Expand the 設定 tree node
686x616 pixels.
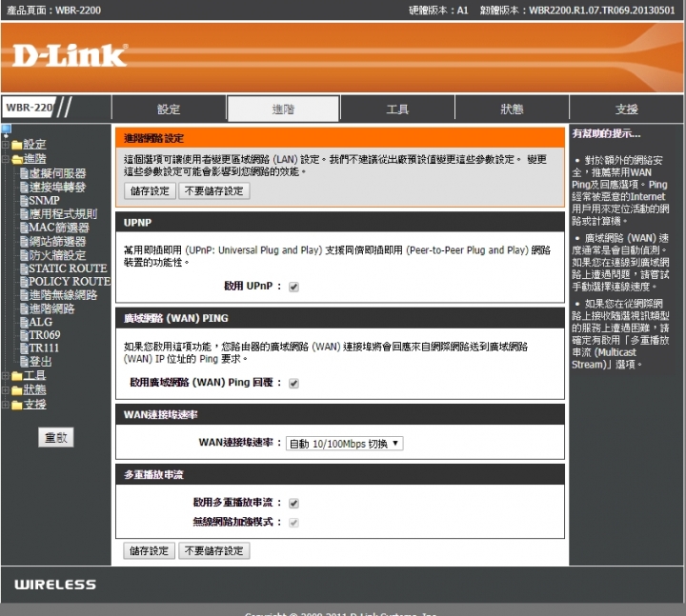(6, 145)
